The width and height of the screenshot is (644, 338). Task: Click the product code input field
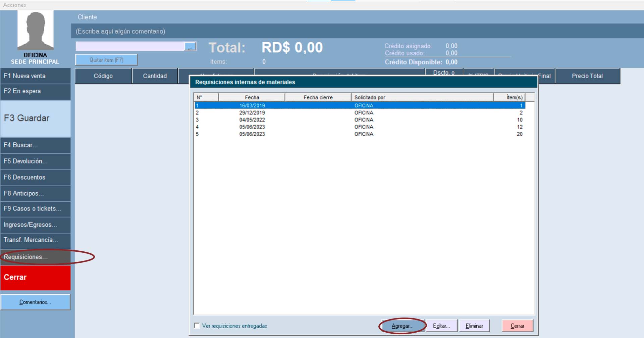click(x=130, y=47)
